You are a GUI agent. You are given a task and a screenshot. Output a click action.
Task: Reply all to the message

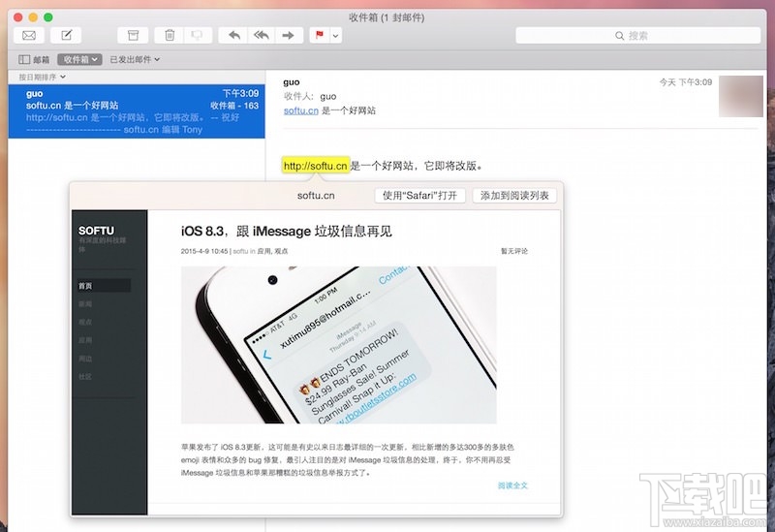261,35
